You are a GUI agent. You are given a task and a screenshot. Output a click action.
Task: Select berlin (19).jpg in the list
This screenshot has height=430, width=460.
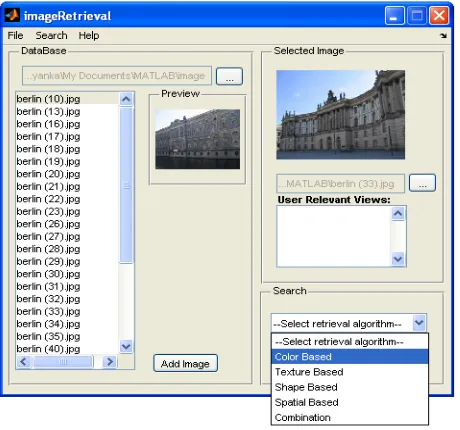tap(67, 161)
